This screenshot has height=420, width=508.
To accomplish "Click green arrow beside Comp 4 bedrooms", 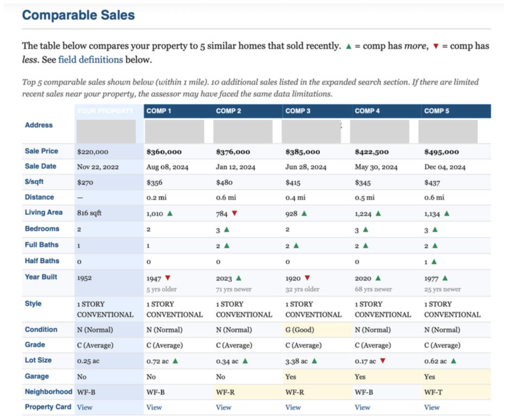I will pos(366,230).
